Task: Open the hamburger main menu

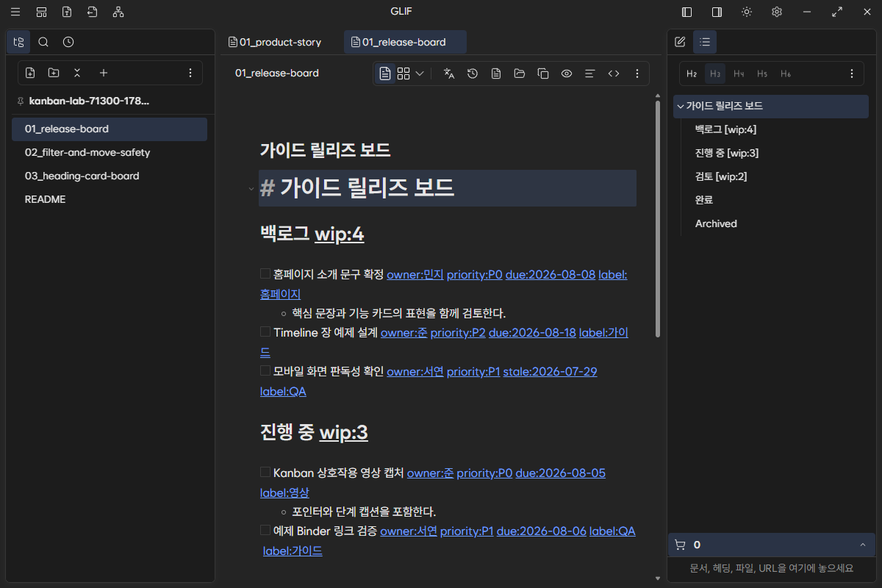Action: (15, 12)
